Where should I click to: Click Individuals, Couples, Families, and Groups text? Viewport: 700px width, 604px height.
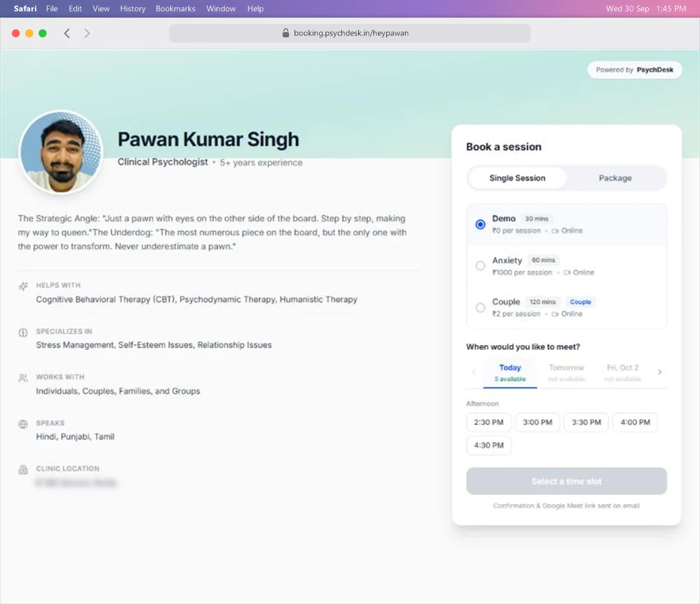click(118, 391)
